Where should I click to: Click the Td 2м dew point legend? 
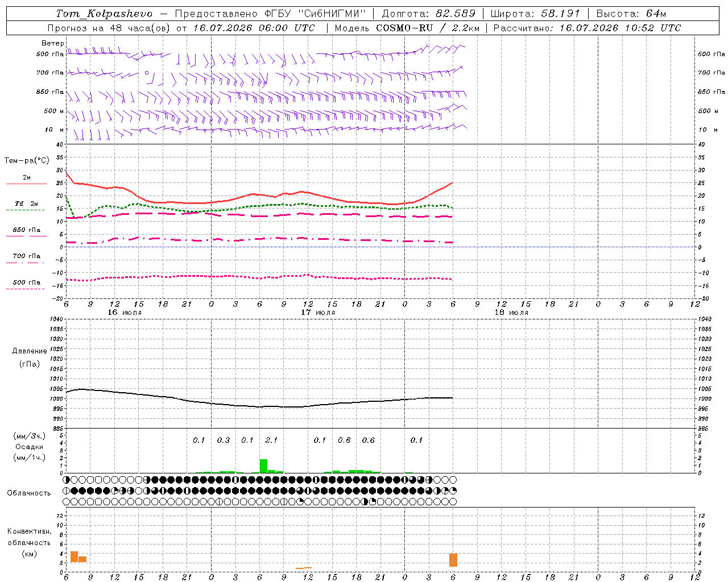pos(26,203)
